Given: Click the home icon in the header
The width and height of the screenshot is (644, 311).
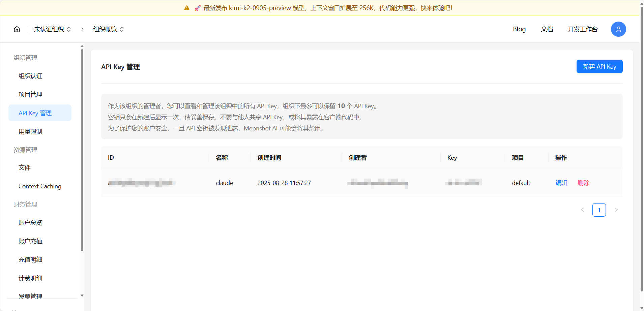Looking at the screenshot, I should coord(17,29).
